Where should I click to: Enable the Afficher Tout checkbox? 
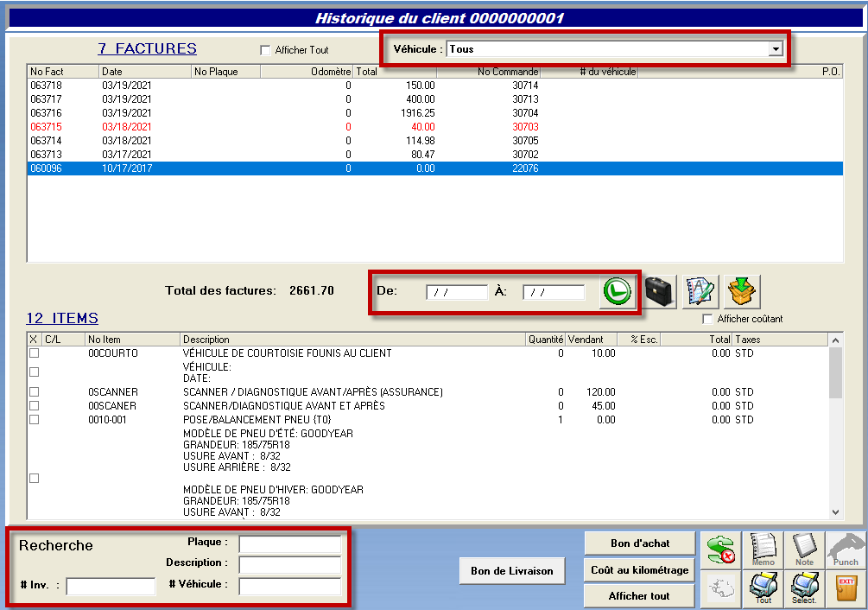point(265,50)
